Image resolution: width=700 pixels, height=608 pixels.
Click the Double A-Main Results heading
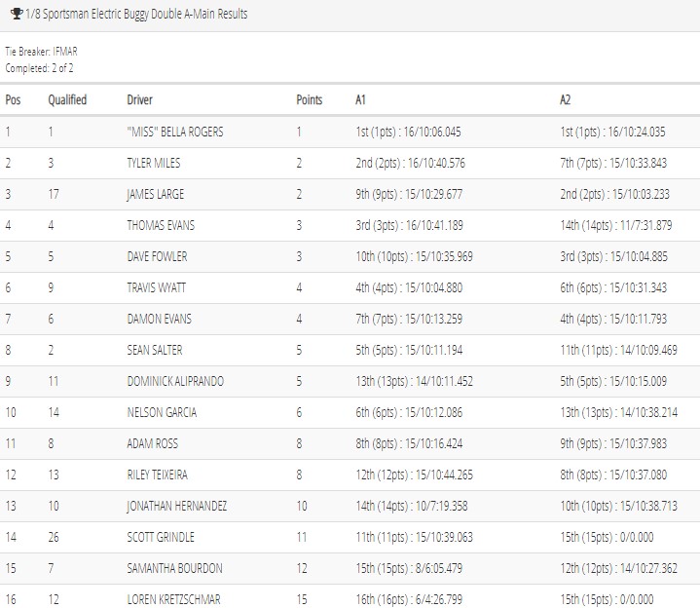click(136, 14)
